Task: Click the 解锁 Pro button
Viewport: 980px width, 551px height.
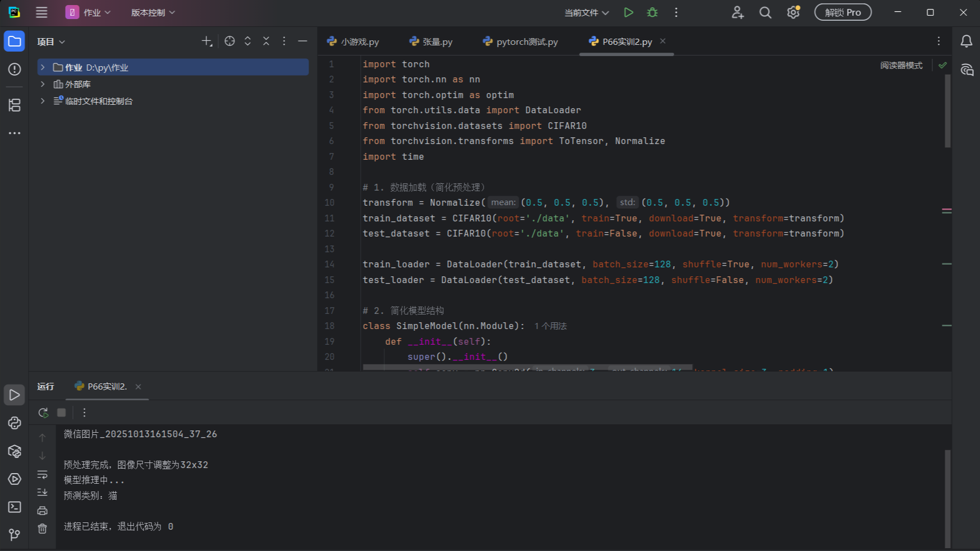Action: coord(843,12)
